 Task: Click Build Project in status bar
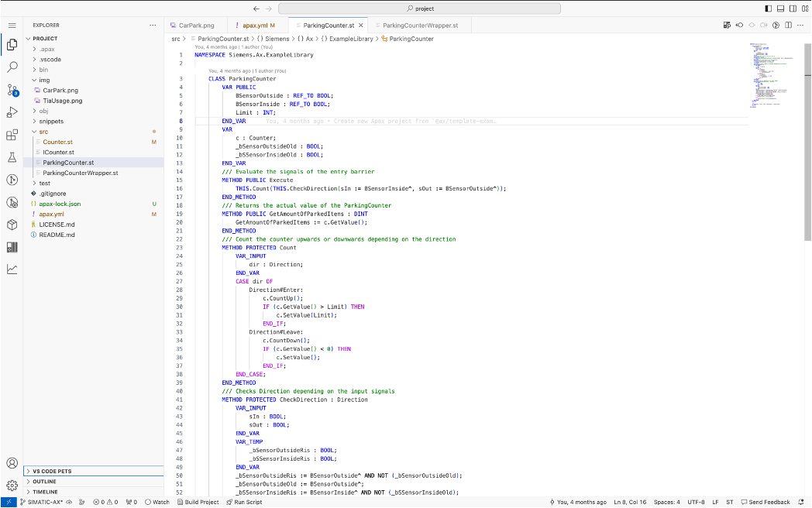pyautogui.click(x=198, y=503)
